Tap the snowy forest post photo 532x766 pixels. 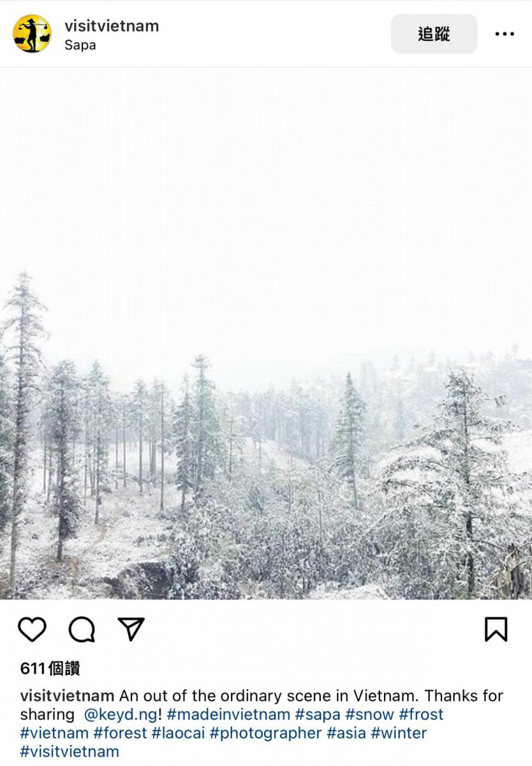tap(266, 333)
